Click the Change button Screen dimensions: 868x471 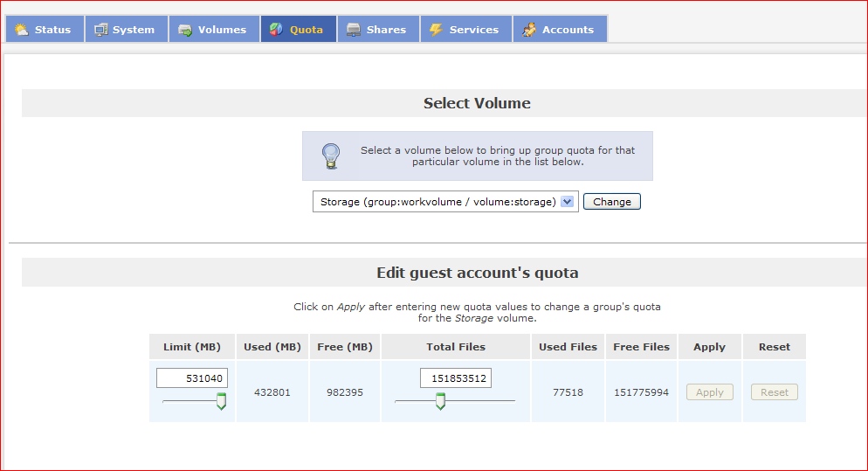tap(611, 202)
